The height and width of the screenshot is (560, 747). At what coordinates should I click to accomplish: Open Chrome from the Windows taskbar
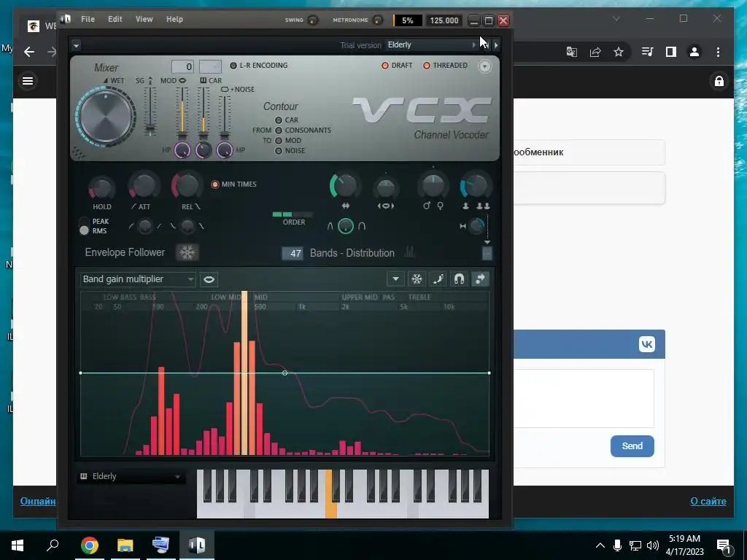[x=90, y=545]
